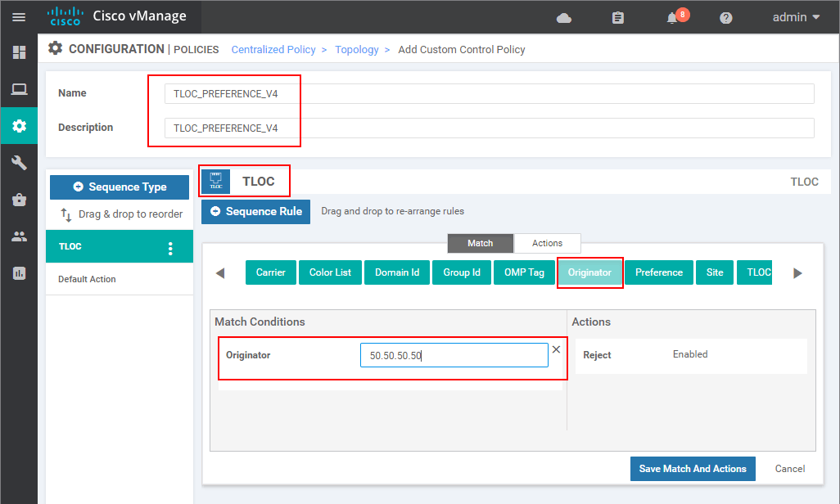Click the Help question mark icon
840x504 pixels.
[726, 17]
